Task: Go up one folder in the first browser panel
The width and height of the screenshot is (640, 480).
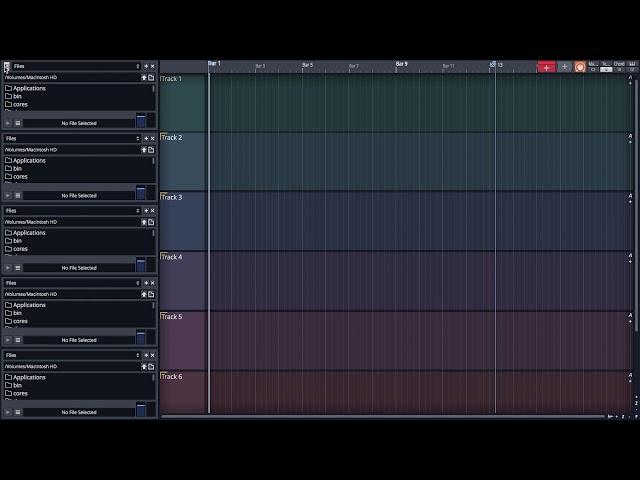Action: click(x=144, y=77)
